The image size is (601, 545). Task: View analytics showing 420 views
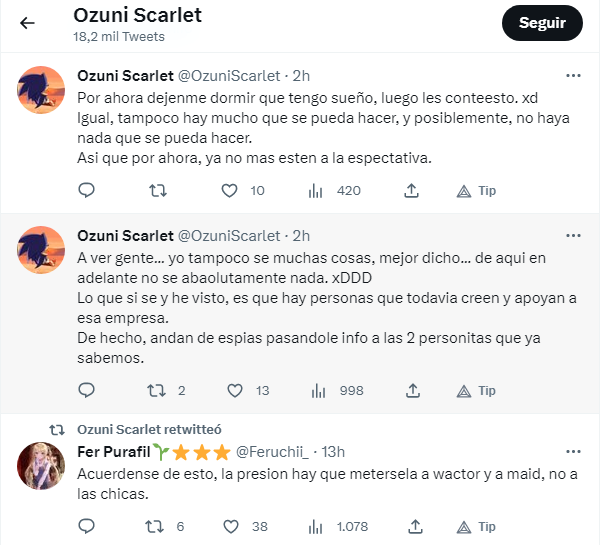[x=316, y=190]
